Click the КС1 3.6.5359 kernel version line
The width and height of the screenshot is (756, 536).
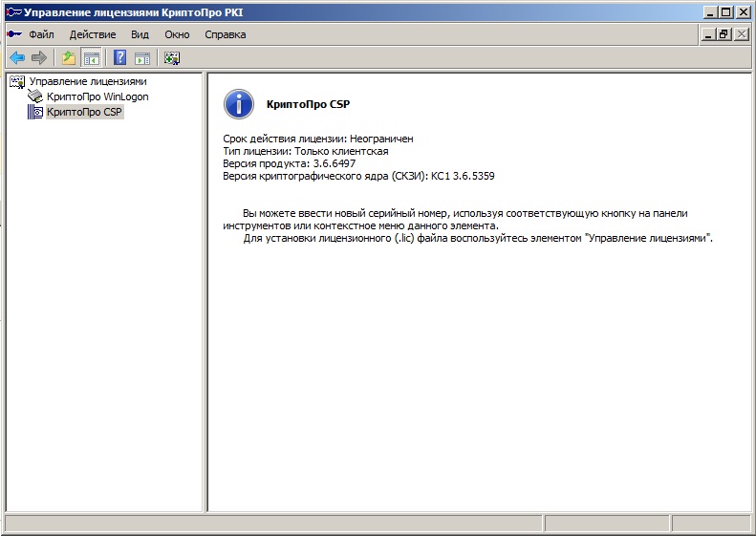[x=358, y=177]
